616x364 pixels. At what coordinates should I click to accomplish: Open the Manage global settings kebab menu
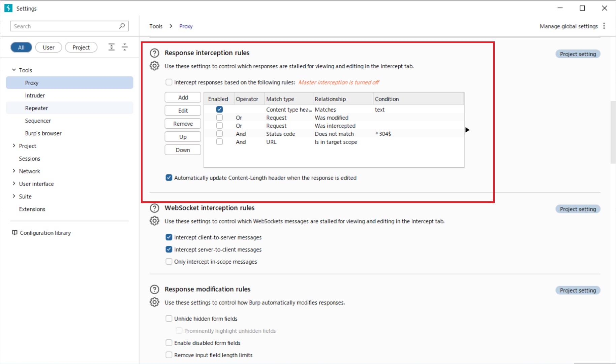(604, 26)
